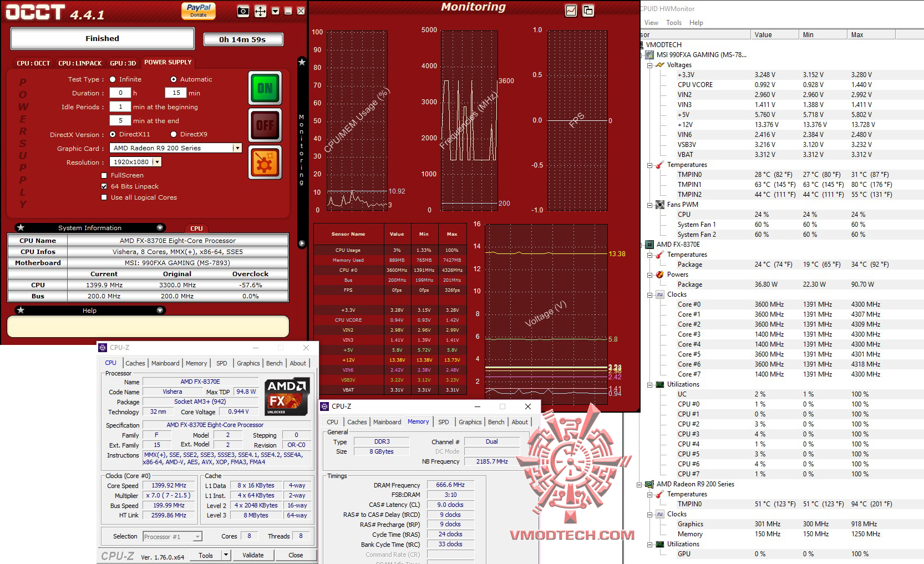Click the Voltages lightning icon in HWMonitor

click(x=660, y=65)
